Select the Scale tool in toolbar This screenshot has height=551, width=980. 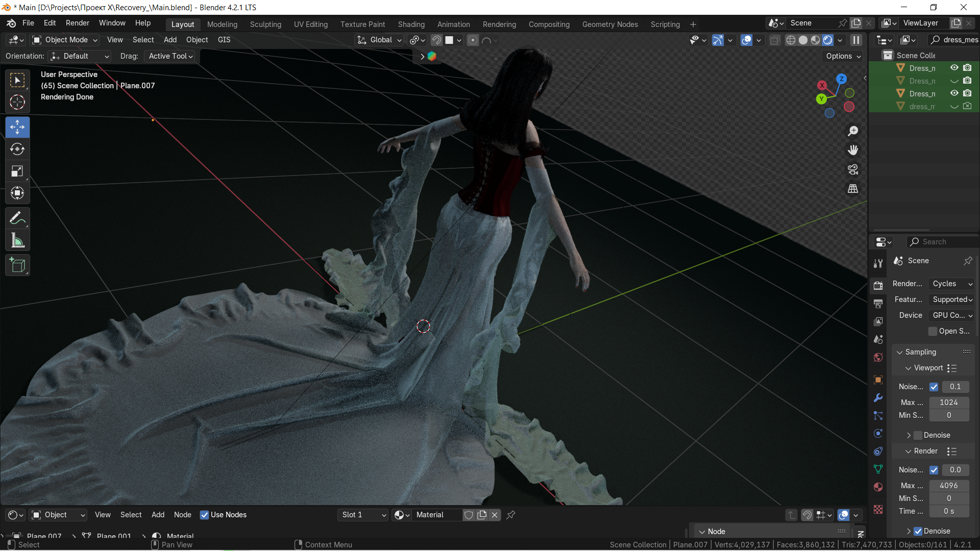tap(17, 171)
